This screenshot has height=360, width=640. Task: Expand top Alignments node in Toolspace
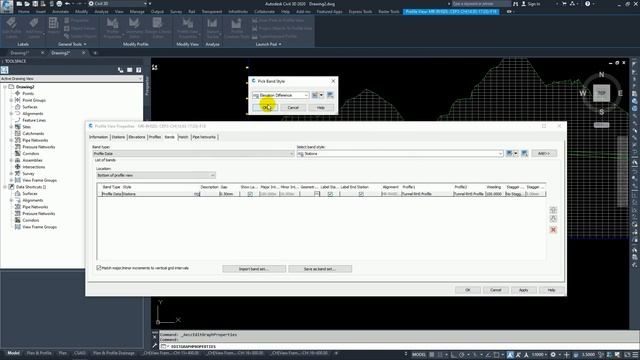[x=11, y=113]
